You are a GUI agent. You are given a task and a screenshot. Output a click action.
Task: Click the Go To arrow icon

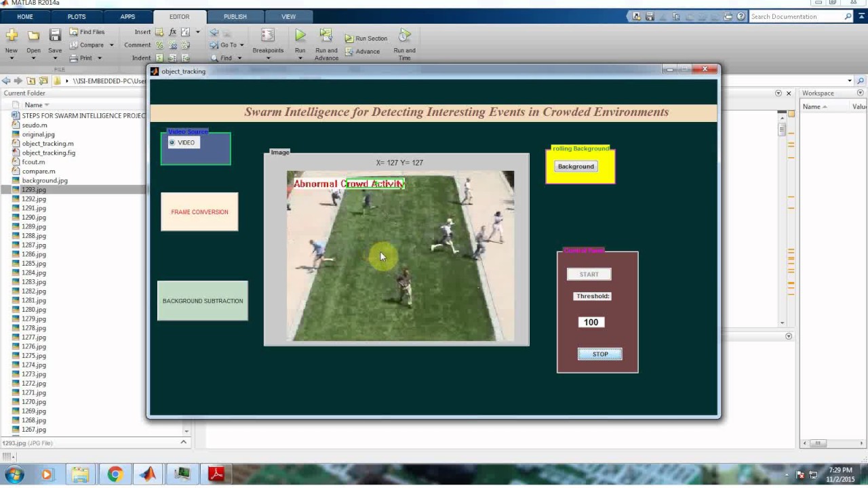pos(214,45)
